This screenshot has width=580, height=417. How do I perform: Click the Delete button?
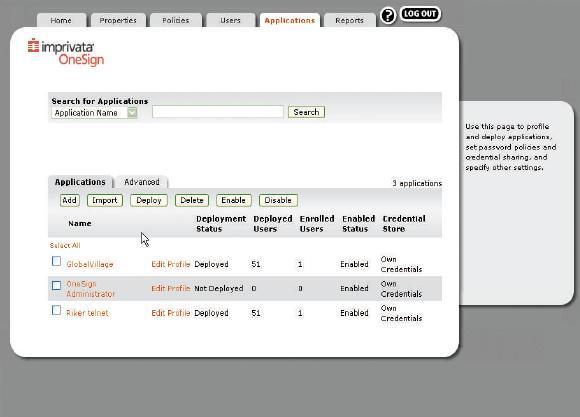point(192,201)
